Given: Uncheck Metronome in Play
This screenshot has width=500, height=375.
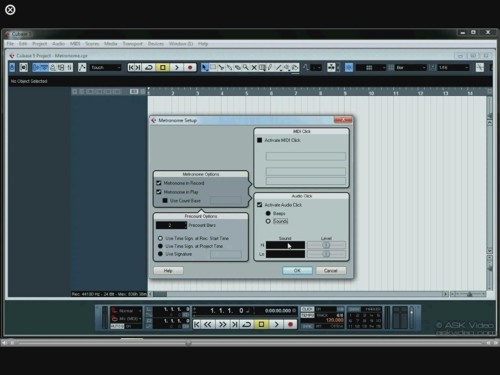Looking at the screenshot, I should [159, 192].
